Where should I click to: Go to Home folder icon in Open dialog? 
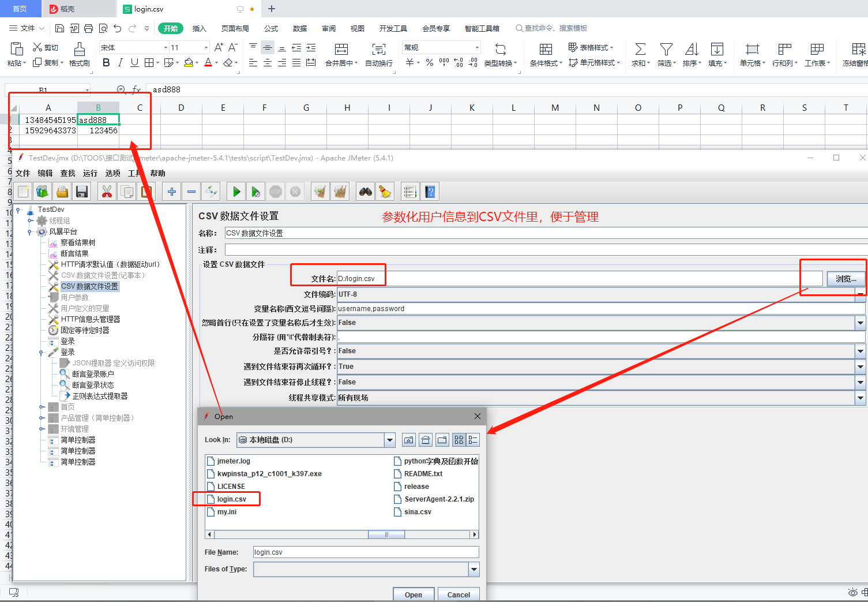(x=426, y=440)
